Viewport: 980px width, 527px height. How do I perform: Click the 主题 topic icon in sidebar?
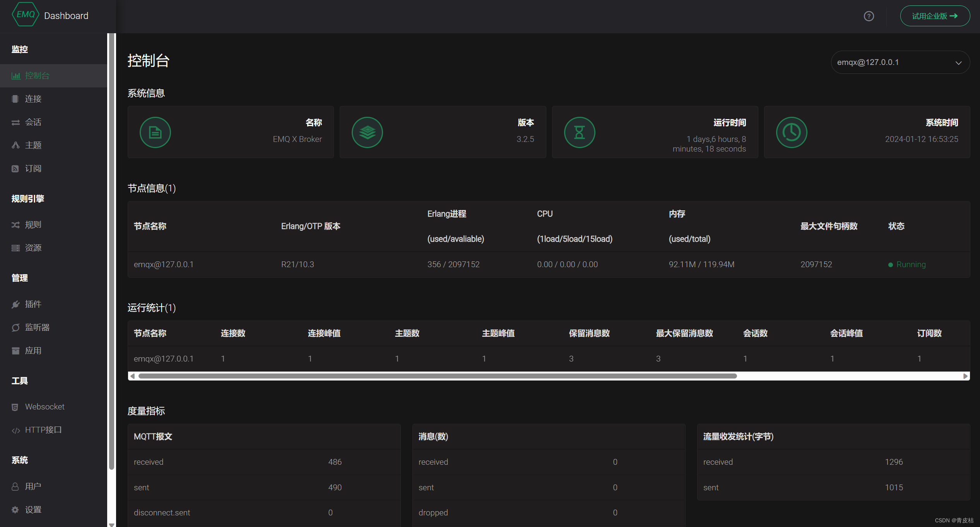pos(15,145)
